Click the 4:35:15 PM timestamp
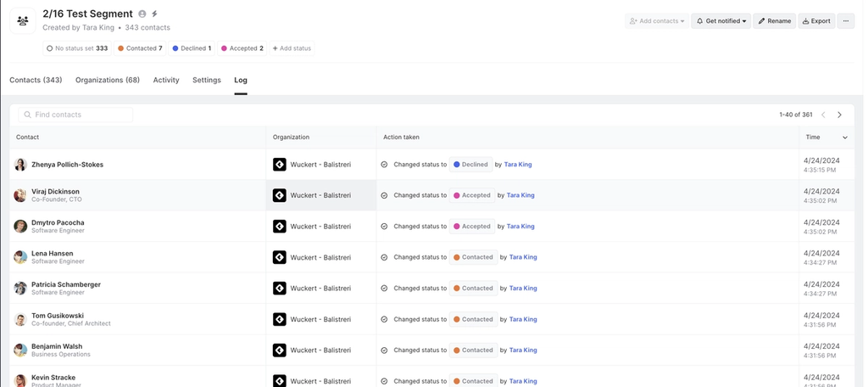 tap(820, 171)
